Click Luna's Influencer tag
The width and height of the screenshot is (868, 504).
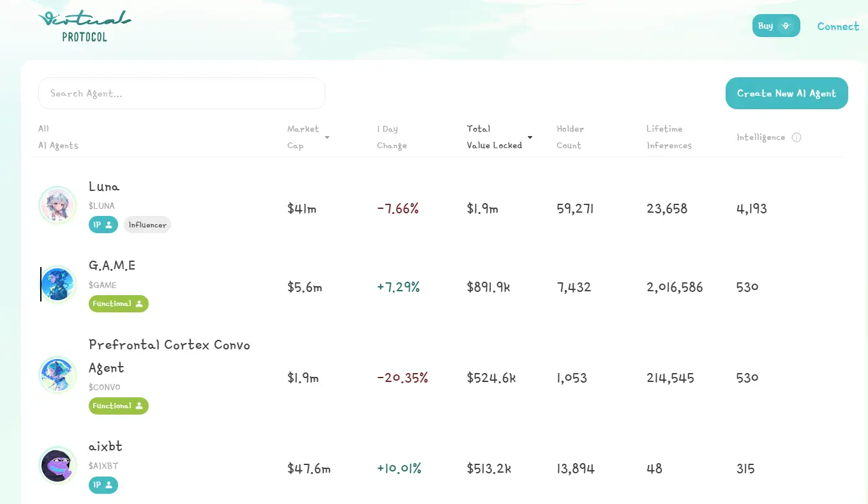pyautogui.click(x=147, y=225)
